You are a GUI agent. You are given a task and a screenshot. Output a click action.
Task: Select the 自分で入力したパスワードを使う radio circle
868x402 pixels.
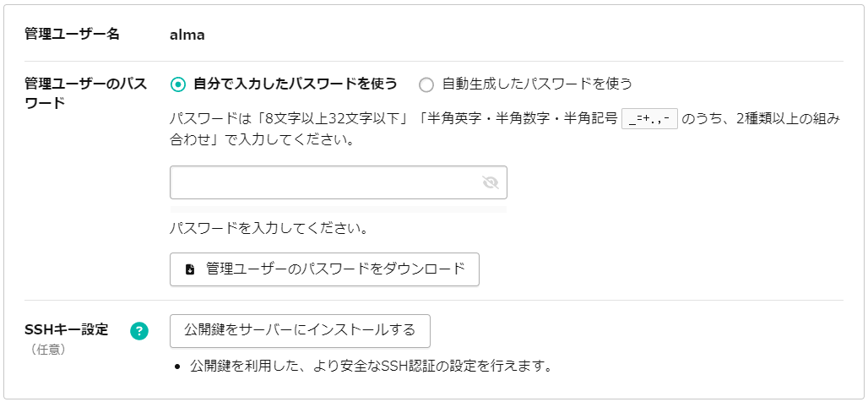178,84
